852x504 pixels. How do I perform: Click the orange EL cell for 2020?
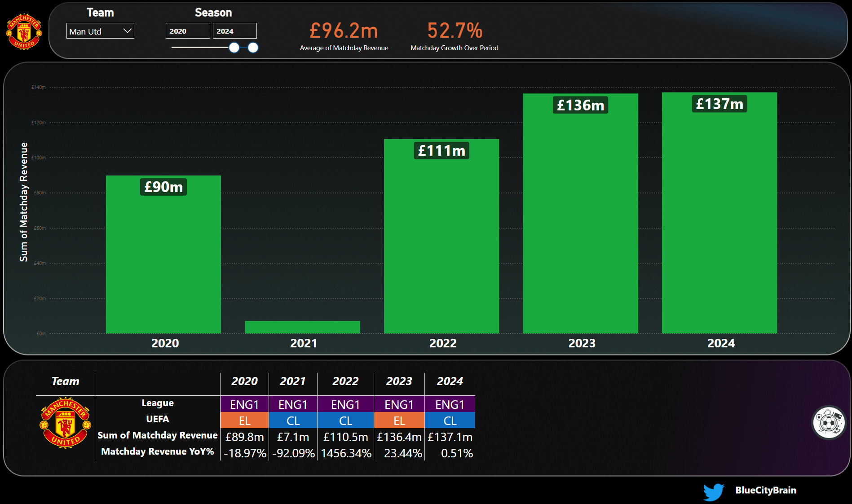pyautogui.click(x=244, y=421)
